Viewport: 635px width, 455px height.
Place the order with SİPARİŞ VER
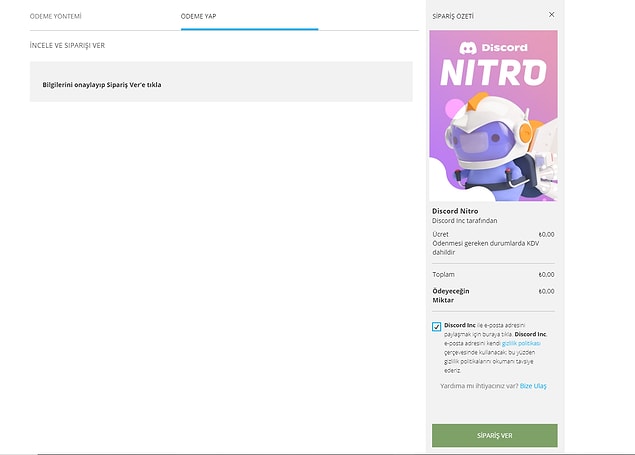[494, 436]
